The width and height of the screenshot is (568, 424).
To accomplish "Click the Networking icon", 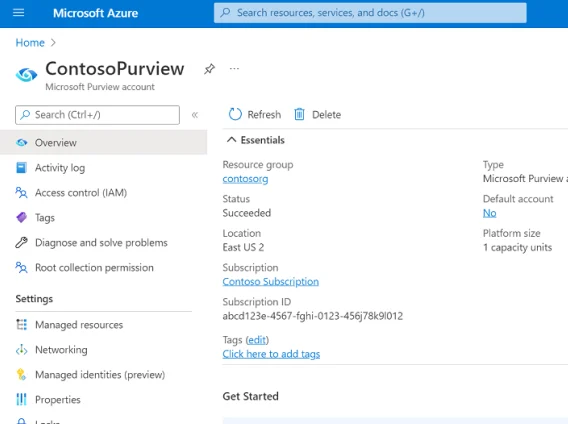I will click(21, 349).
